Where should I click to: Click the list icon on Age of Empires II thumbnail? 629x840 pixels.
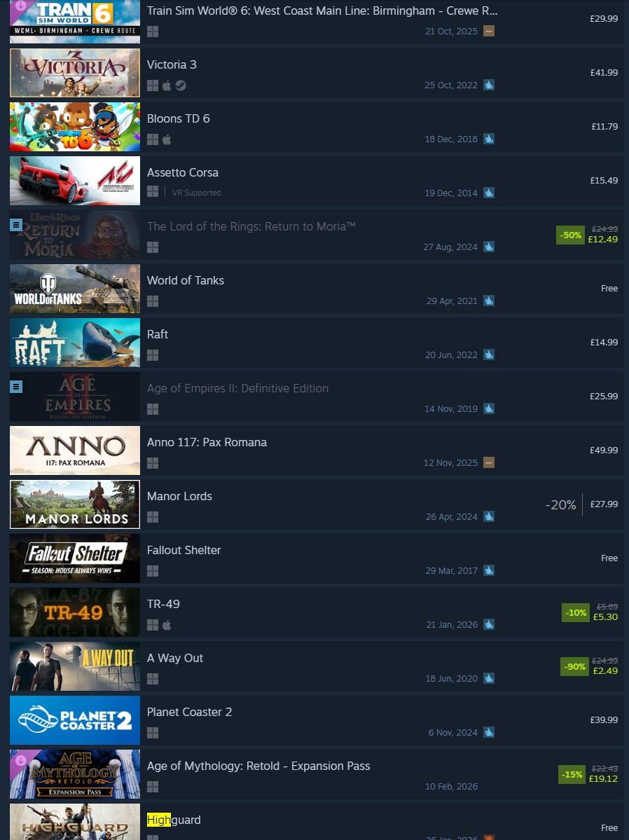(x=16, y=386)
